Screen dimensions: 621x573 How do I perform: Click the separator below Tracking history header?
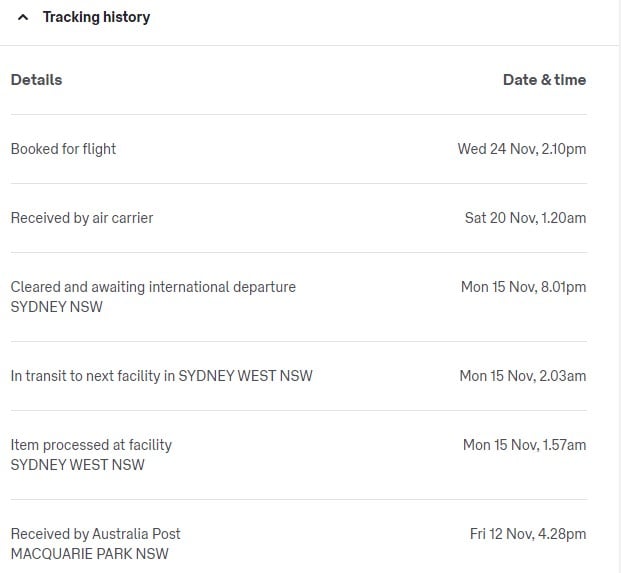pyautogui.click(x=310, y=45)
